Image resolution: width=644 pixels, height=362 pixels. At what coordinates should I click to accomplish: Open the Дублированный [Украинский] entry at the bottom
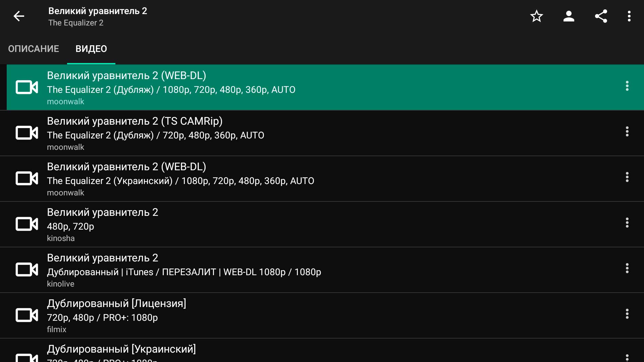[121, 350]
